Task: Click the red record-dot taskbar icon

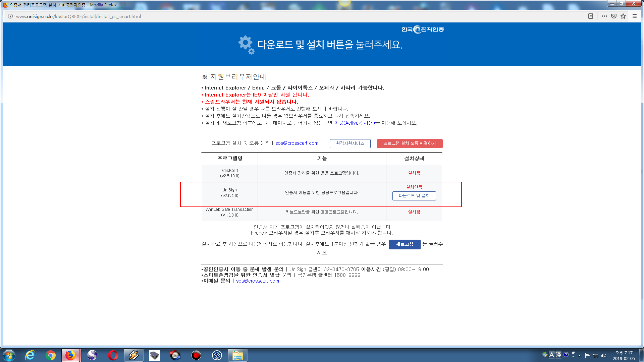Action: pos(196,355)
